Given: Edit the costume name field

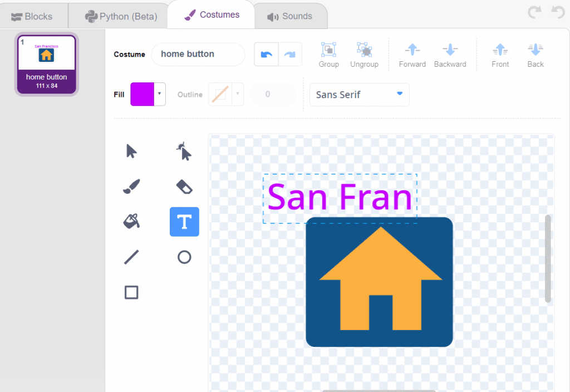Looking at the screenshot, I should (198, 54).
